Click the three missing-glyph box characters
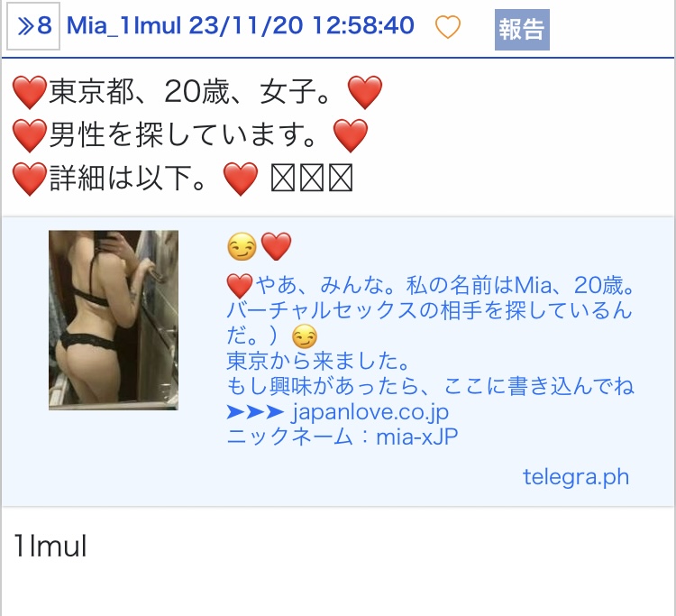Screen dimensions: 676x616 click(x=312, y=178)
